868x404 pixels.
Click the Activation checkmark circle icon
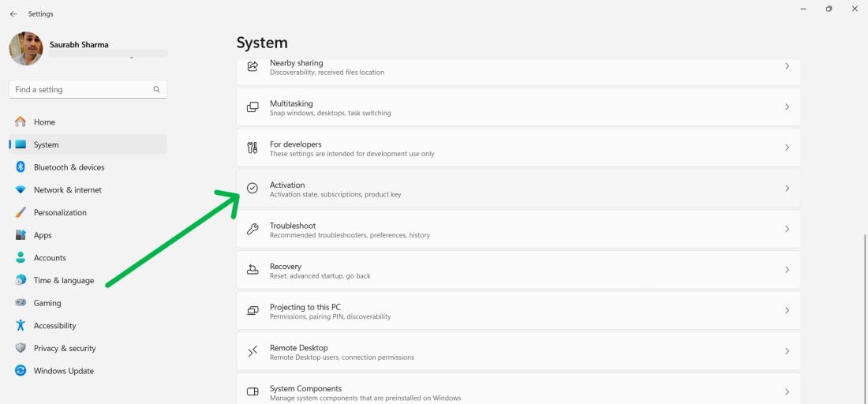pyautogui.click(x=253, y=189)
